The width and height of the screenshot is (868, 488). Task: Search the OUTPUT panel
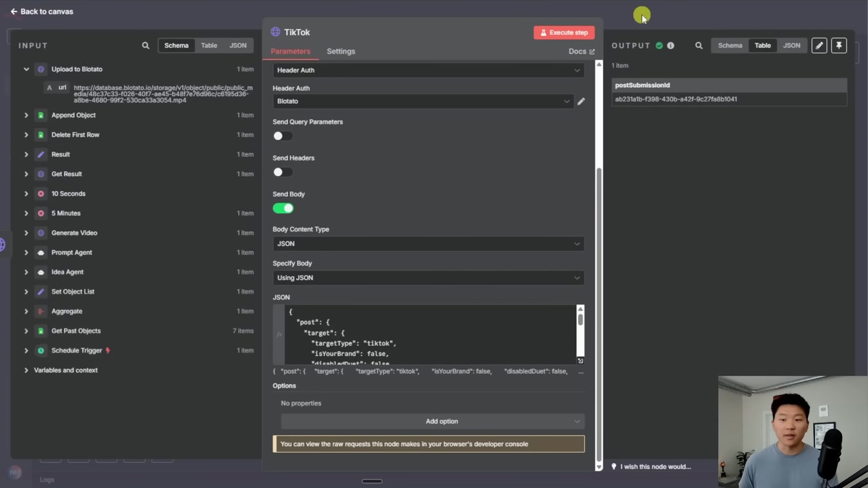[x=699, y=46]
